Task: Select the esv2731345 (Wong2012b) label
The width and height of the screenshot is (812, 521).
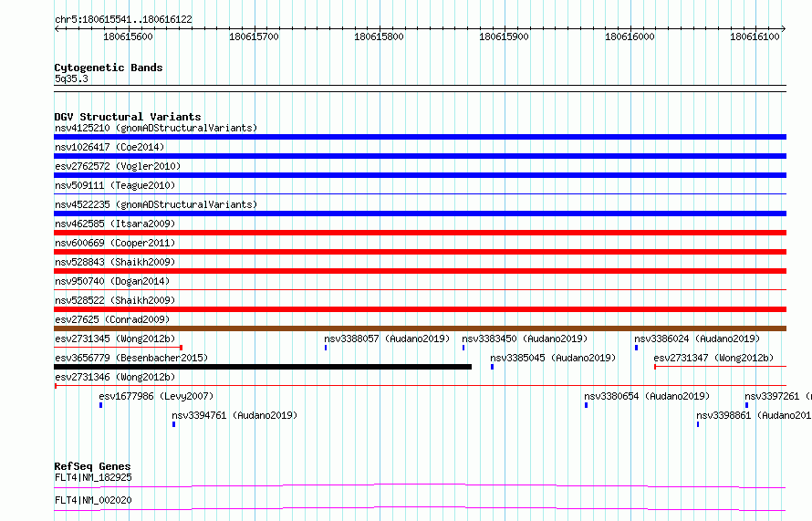Action: 115,339
